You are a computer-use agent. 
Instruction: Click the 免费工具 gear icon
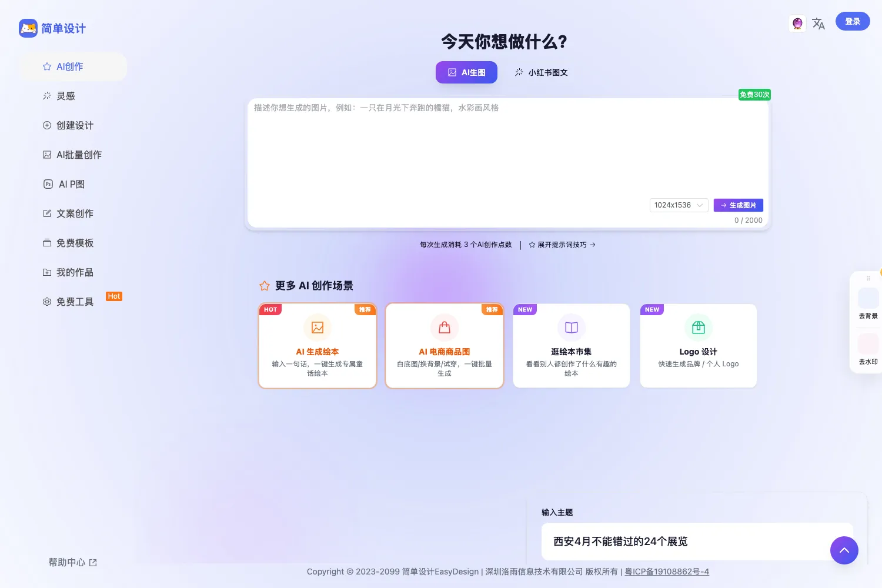tap(47, 302)
